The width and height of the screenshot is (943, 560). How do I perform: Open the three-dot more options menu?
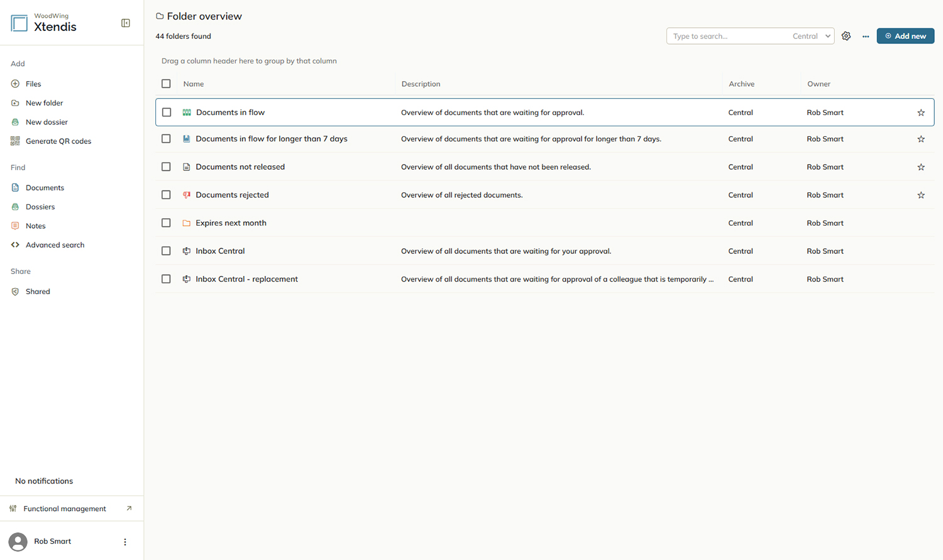coord(866,36)
